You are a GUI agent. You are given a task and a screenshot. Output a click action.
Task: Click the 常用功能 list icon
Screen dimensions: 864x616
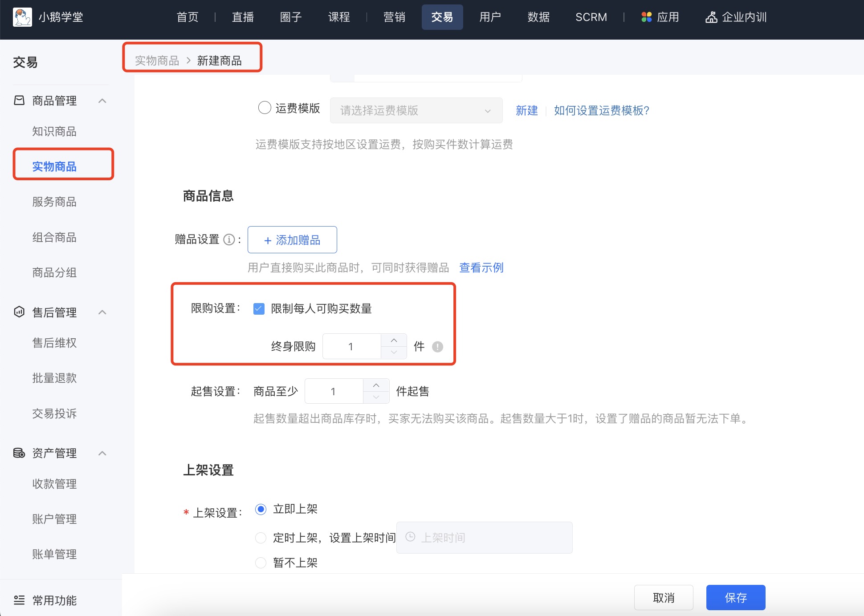coord(19,600)
